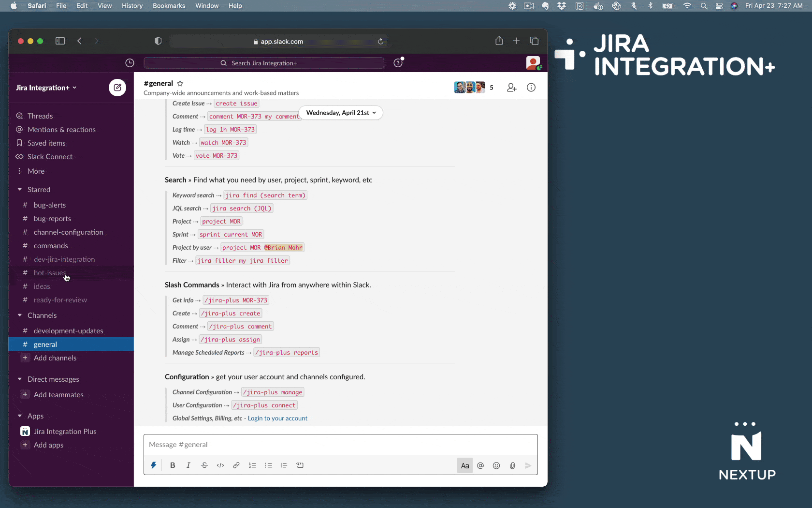812x508 pixels.
Task: Follow the Login to your account link
Action: tap(277, 418)
